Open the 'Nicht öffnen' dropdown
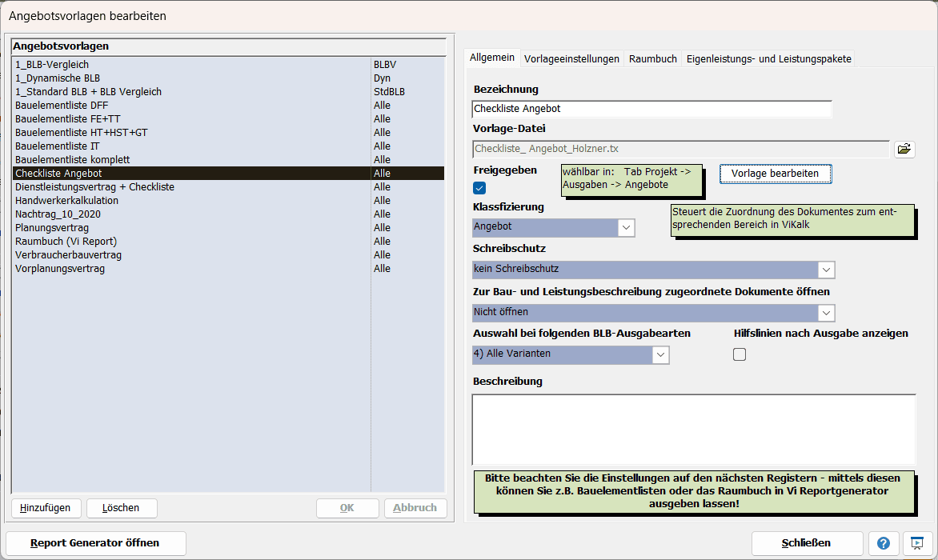 [653, 313]
